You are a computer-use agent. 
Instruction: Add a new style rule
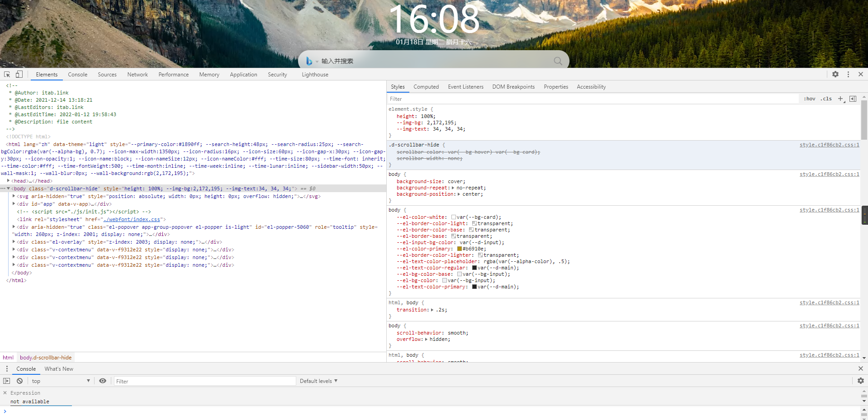[840, 99]
